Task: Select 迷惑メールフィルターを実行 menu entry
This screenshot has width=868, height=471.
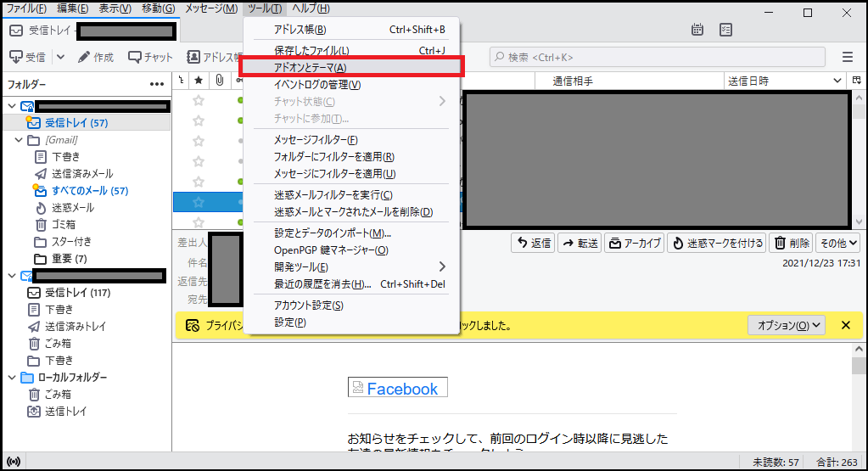Action: (351, 195)
